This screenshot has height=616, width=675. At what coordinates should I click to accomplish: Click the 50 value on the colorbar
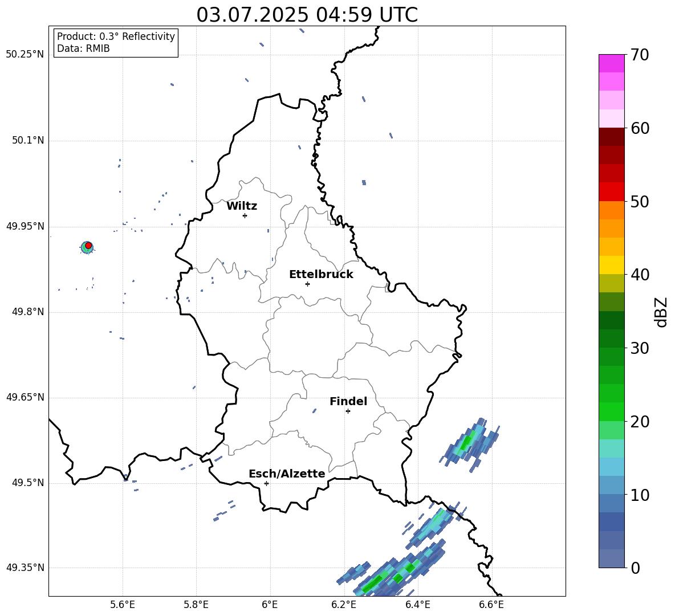point(640,201)
